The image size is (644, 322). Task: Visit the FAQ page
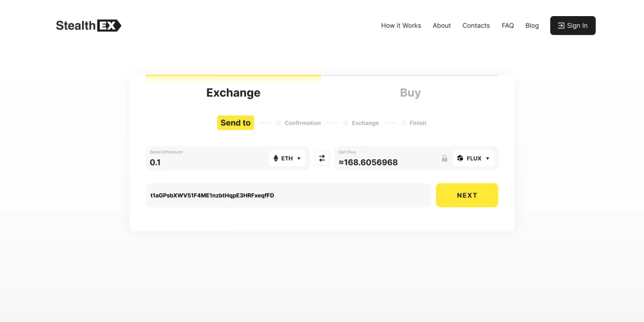point(508,25)
